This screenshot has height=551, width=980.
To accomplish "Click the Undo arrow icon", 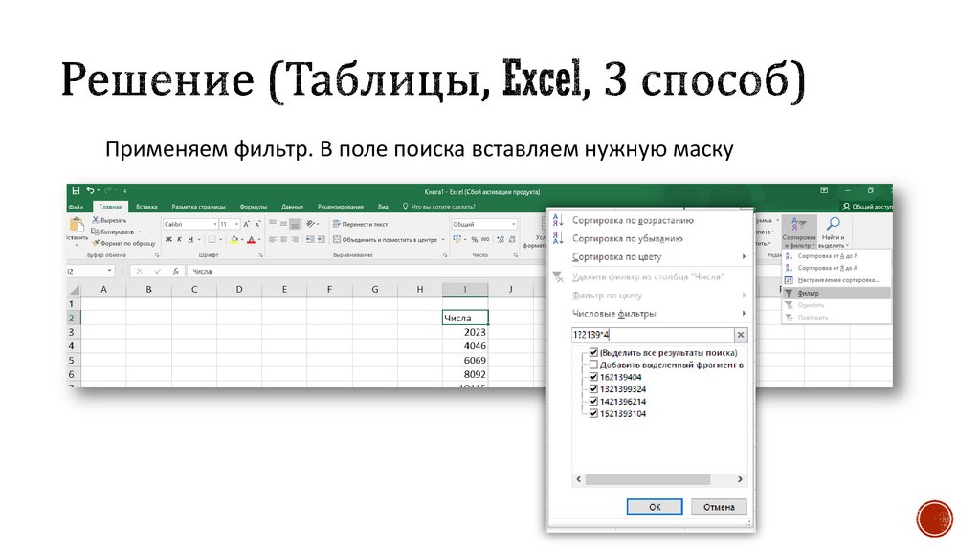I will point(91,190).
